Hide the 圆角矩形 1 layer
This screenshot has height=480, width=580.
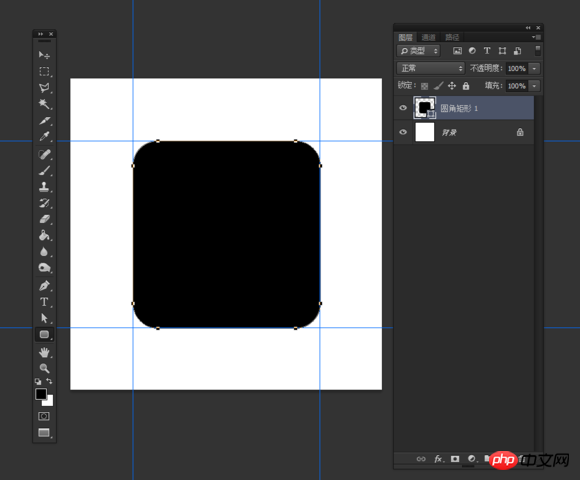(x=403, y=108)
